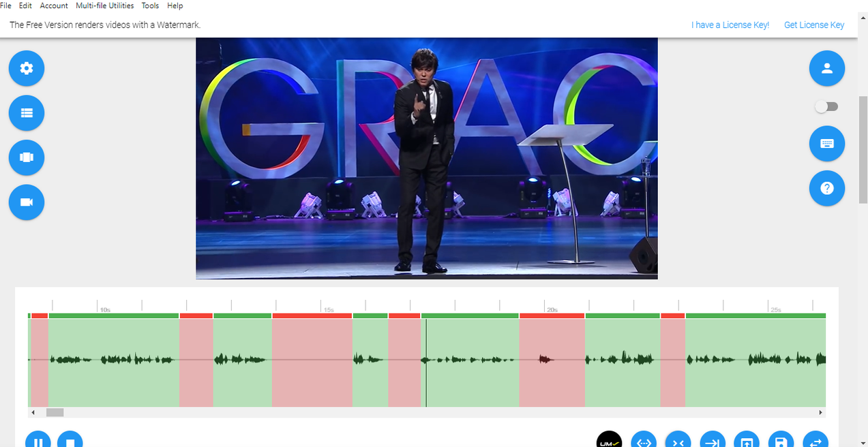Viewport: 868px width, 447px height.
Task: Open the File menu
Action: [5, 5]
